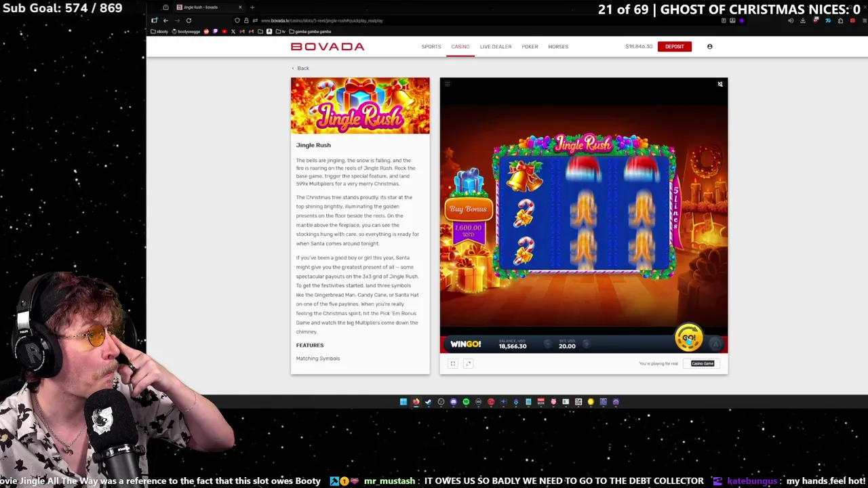Click the Buy Bonus button
Screen dimensions: 868x488
pyautogui.click(x=468, y=209)
